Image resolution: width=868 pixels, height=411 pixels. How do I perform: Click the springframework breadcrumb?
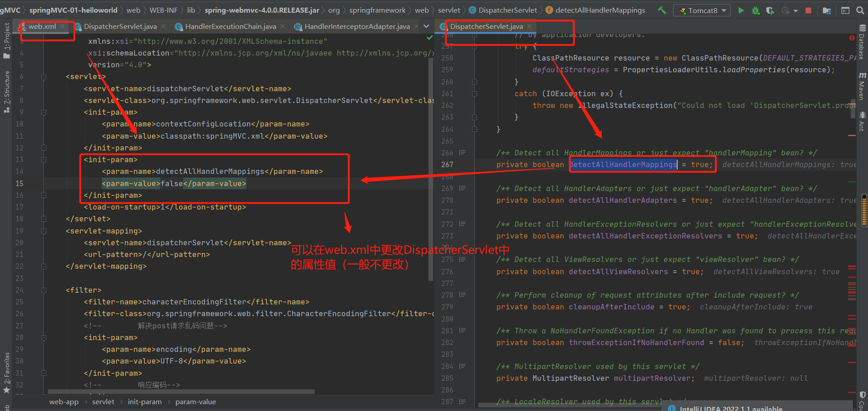tap(377, 10)
